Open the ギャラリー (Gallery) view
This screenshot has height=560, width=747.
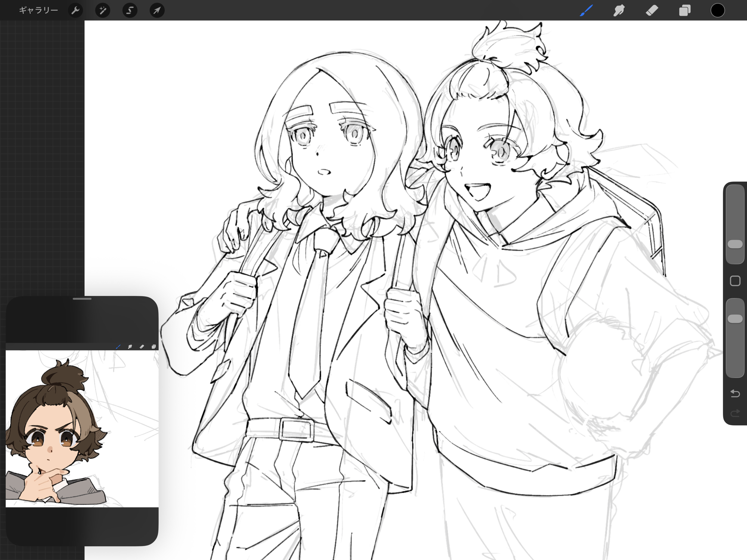[38, 10]
